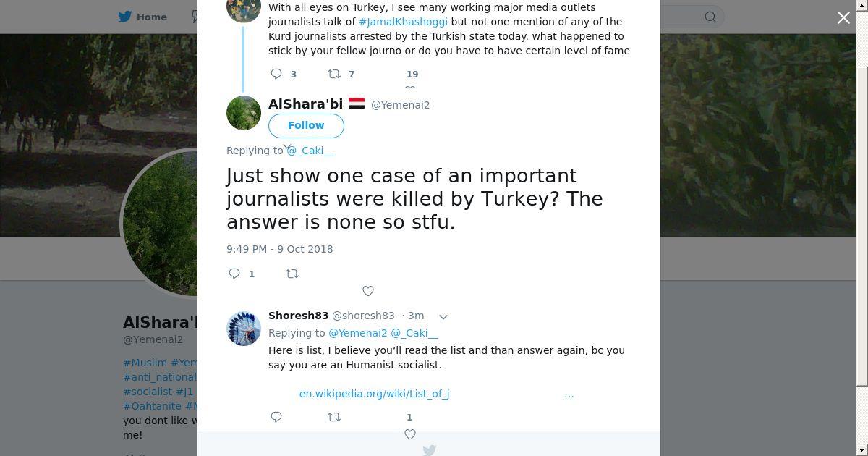868x456 pixels.
Task: Expand the ellipsis after the Wikipedia link
Action: [x=569, y=394]
